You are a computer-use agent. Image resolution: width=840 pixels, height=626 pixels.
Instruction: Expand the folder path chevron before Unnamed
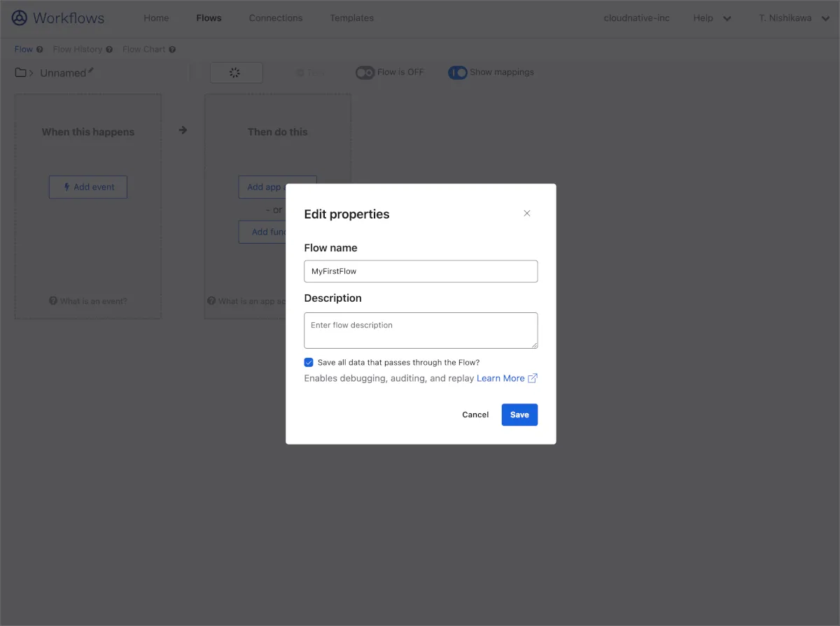tap(31, 73)
